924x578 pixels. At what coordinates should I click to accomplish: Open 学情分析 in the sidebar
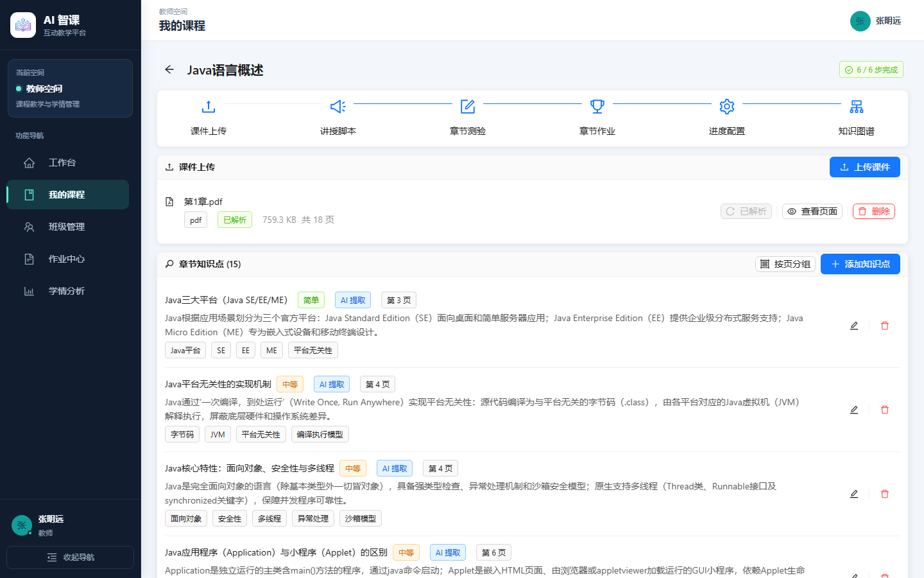coord(68,291)
